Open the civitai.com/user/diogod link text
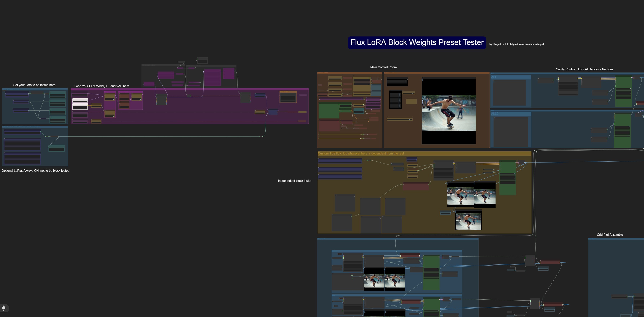 click(527, 44)
